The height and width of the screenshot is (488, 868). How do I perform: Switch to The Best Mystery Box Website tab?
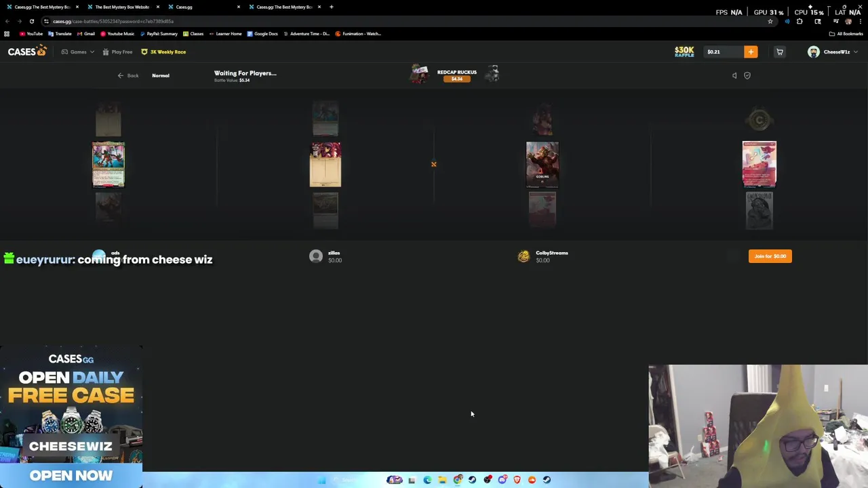tap(122, 7)
